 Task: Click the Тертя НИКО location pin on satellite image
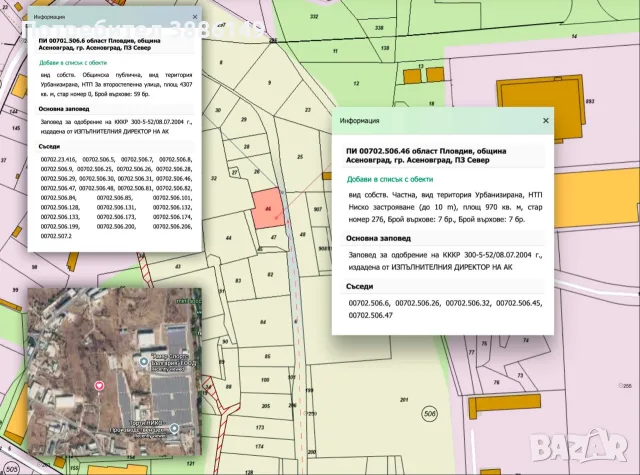coord(175,428)
